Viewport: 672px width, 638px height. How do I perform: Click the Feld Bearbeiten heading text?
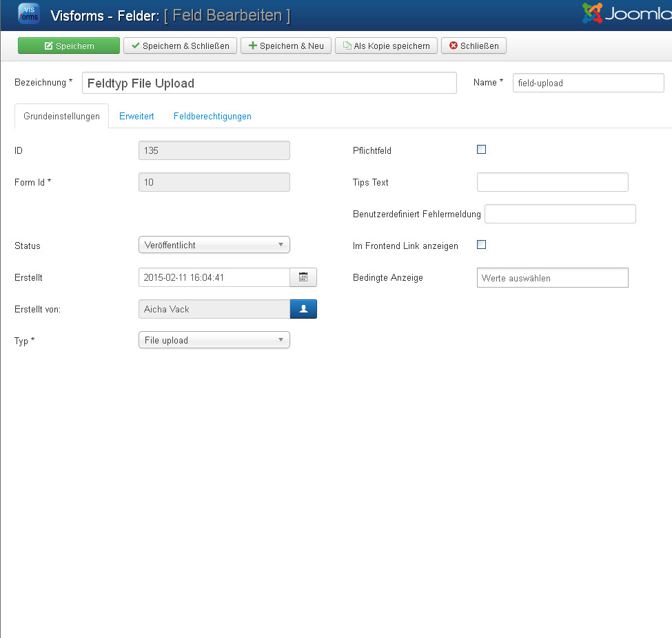pos(227,15)
